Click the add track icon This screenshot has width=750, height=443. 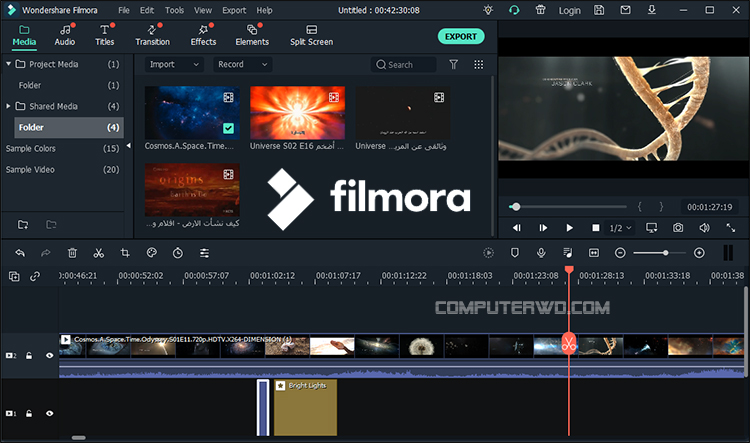tap(14, 276)
